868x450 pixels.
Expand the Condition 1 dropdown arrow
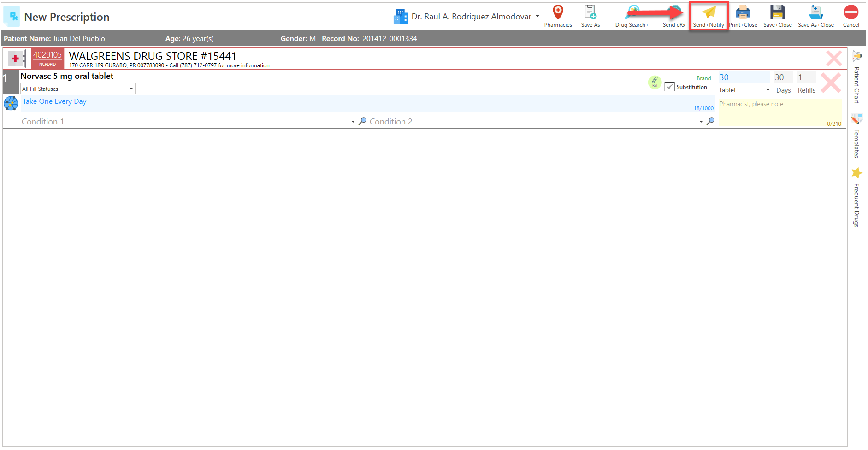353,122
